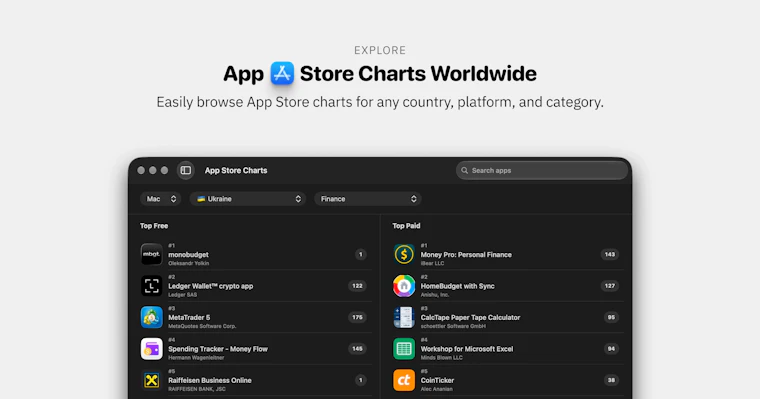The width and height of the screenshot is (760, 399).
Task: Click developer MetaQuotes Software Corp.
Action: click(x=202, y=326)
